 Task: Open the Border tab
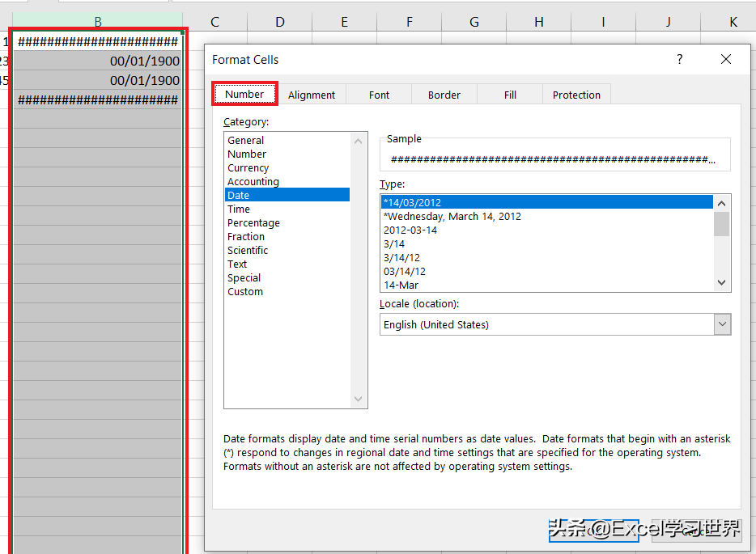click(x=444, y=95)
